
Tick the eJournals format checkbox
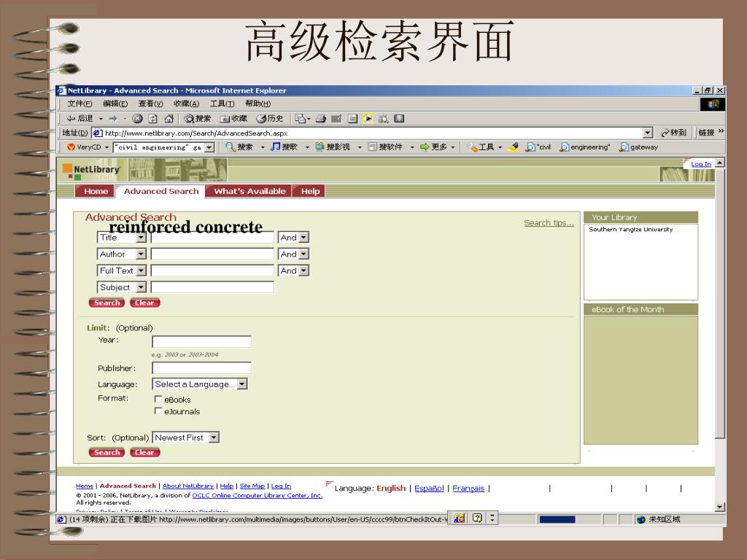click(x=158, y=411)
